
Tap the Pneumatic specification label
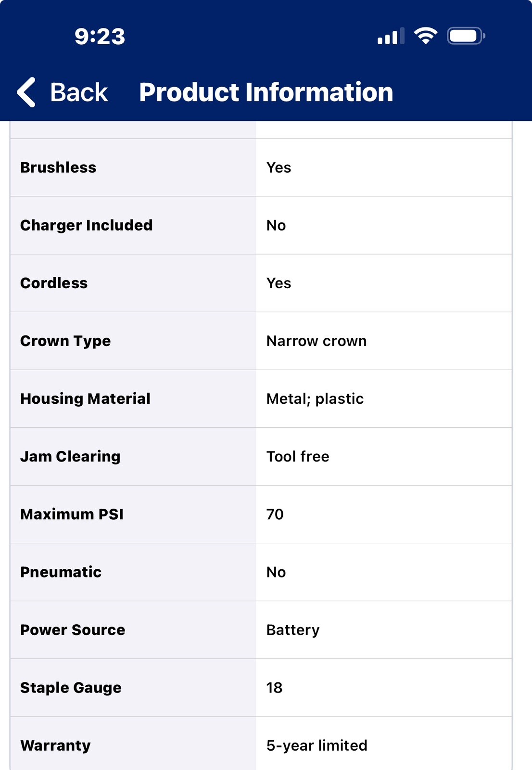[x=61, y=572]
